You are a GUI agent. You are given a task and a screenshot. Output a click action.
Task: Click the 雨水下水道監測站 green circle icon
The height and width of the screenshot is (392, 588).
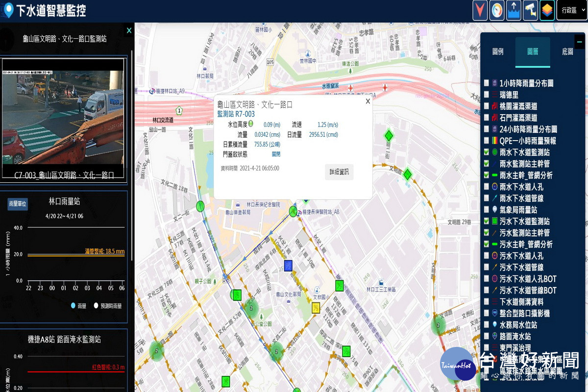point(494,152)
